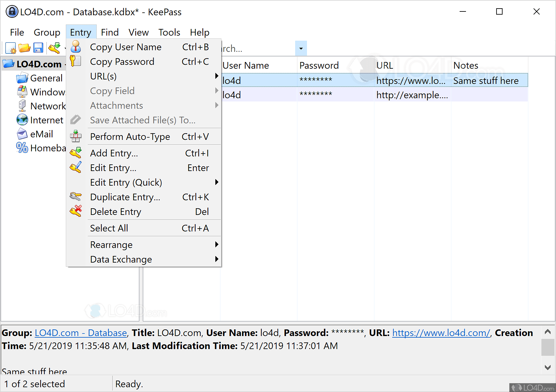Image resolution: width=556 pixels, height=392 pixels.
Task: Click the details pane scroll down arrow
Action: pos(548,368)
